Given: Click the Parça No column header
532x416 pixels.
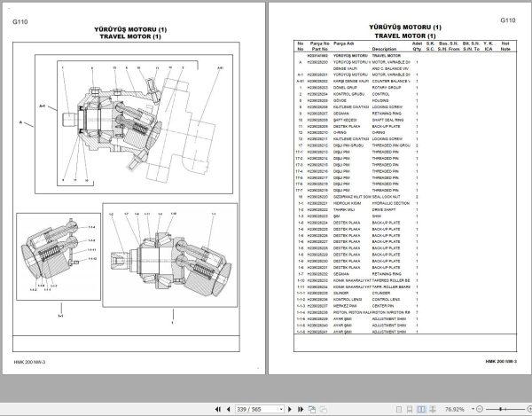Looking at the screenshot, I should click(319, 43).
